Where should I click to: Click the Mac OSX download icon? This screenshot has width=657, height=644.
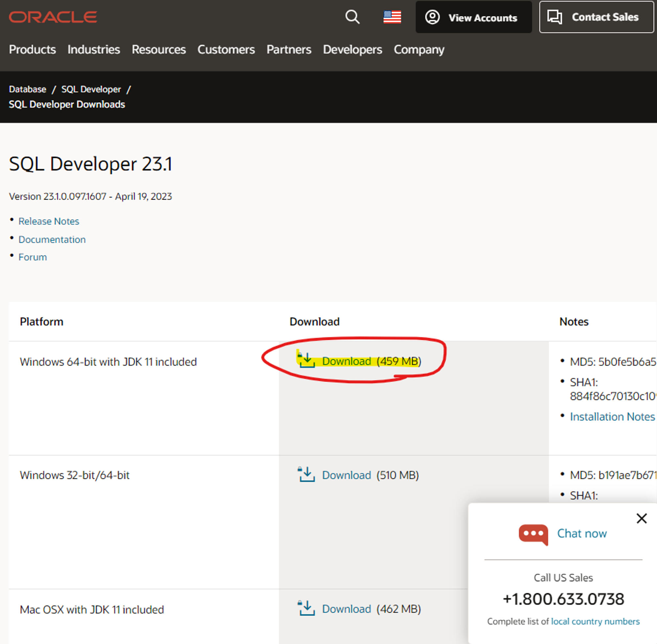(x=307, y=609)
